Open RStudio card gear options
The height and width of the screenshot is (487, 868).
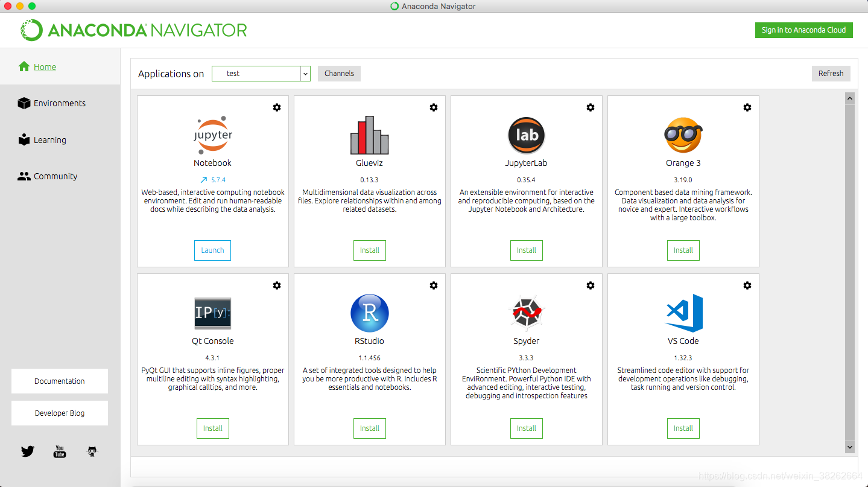click(434, 285)
